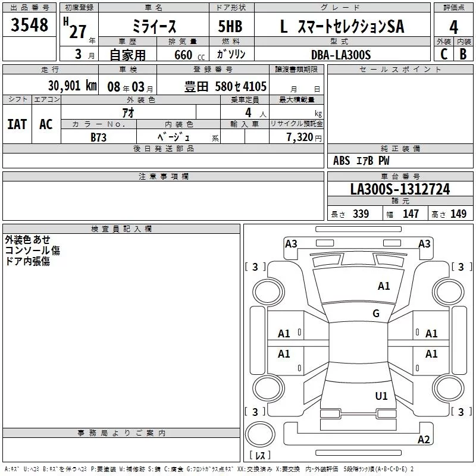Click the 登録番号 header
The image size is (476, 476).
[x=213, y=69]
